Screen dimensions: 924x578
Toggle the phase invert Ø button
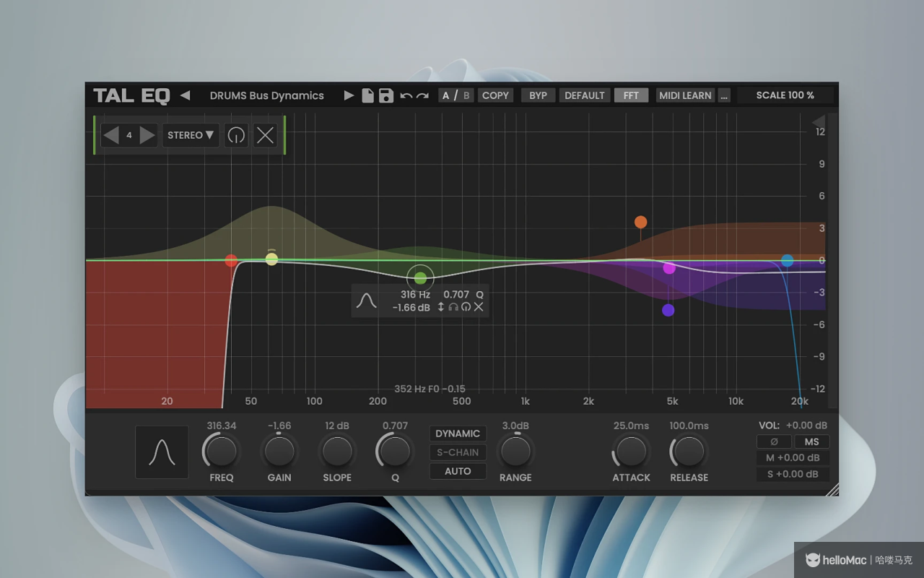(774, 441)
